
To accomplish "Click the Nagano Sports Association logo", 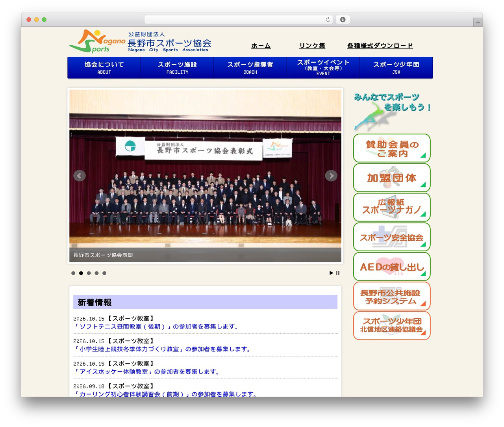I will [140, 41].
